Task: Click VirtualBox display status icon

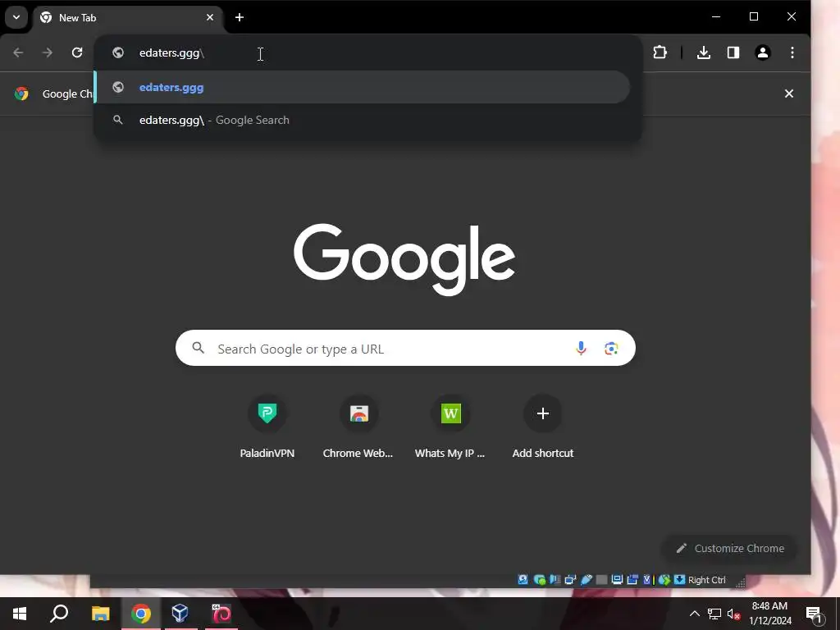Action: click(x=617, y=580)
